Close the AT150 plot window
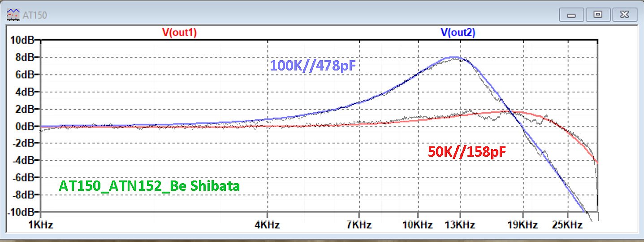The width and height of the screenshot is (644, 242). click(624, 15)
